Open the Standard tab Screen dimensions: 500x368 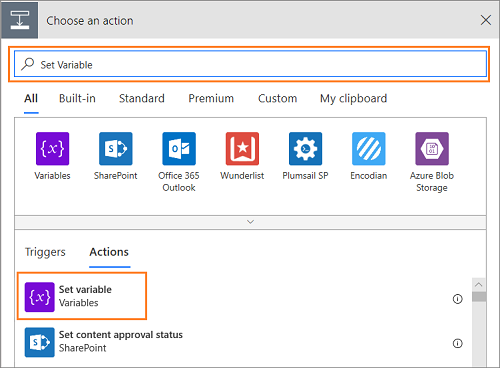click(142, 99)
